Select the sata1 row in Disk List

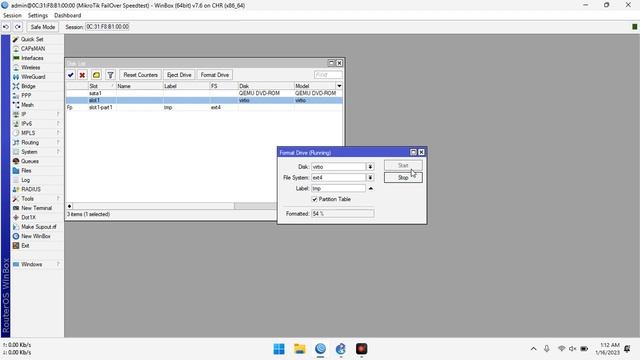(x=204, y=93)
